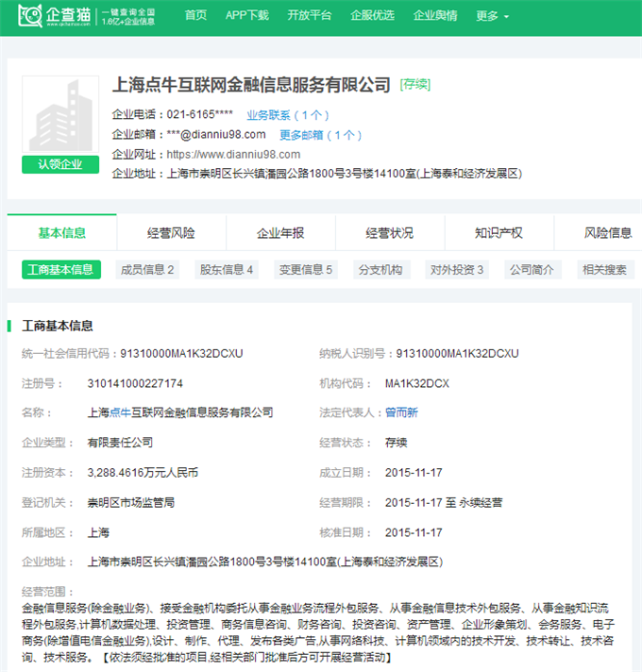642x672 pixels.
Task: Open 企业舆情 navigation item
Action: [435, 16]
